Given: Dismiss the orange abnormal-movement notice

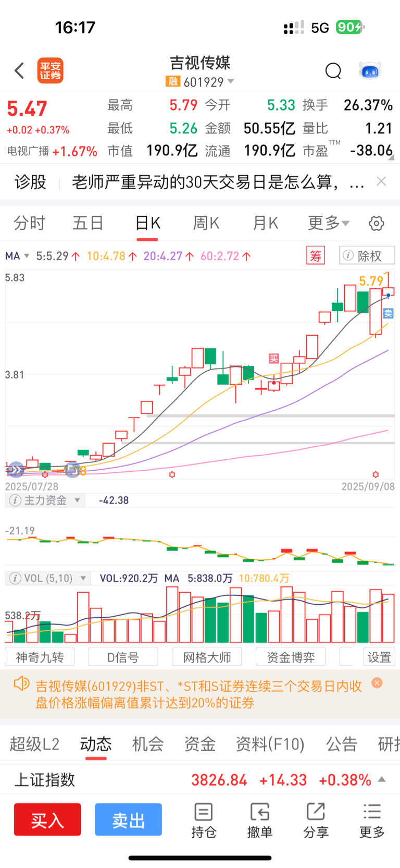Looking at the screenshot, I should (377, 683).
